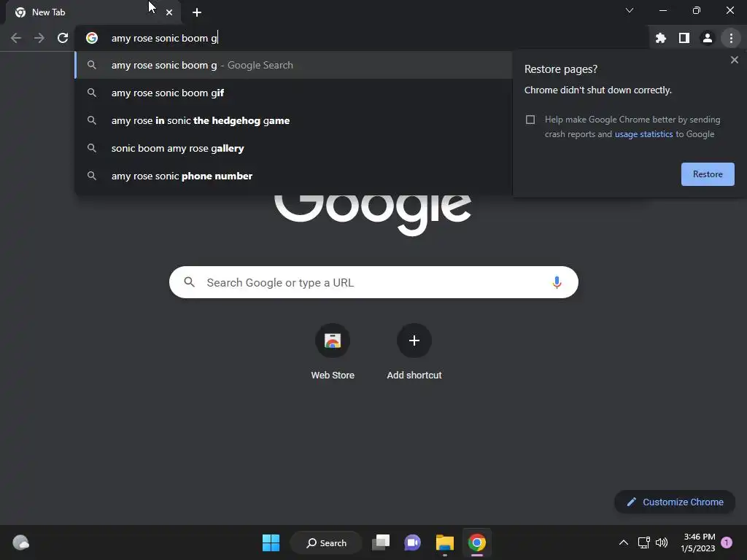Dismiss the Restore pages popup
The height and width of the screenshot is (560, 747).
[734, 60]
